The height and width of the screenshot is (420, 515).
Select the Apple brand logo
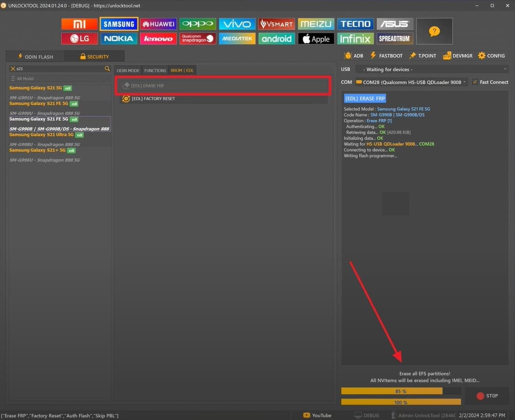[316, 38]
